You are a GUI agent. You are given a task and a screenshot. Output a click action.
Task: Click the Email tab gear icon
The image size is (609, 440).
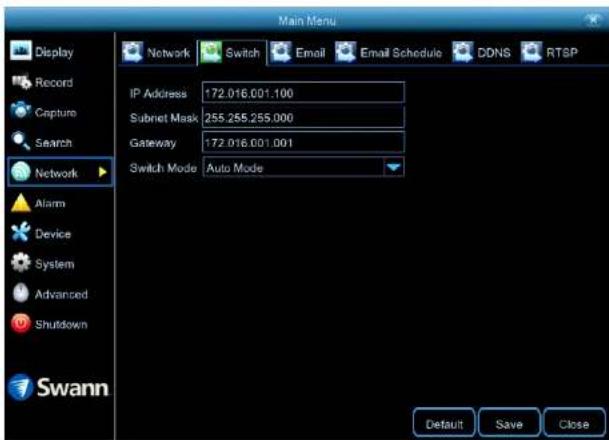pos(280,52)
